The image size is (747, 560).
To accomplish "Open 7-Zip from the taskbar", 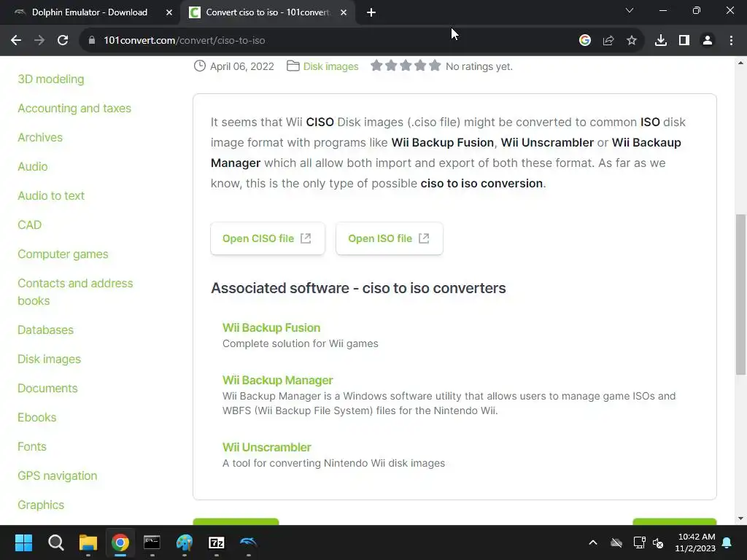I will click(216, 542).
